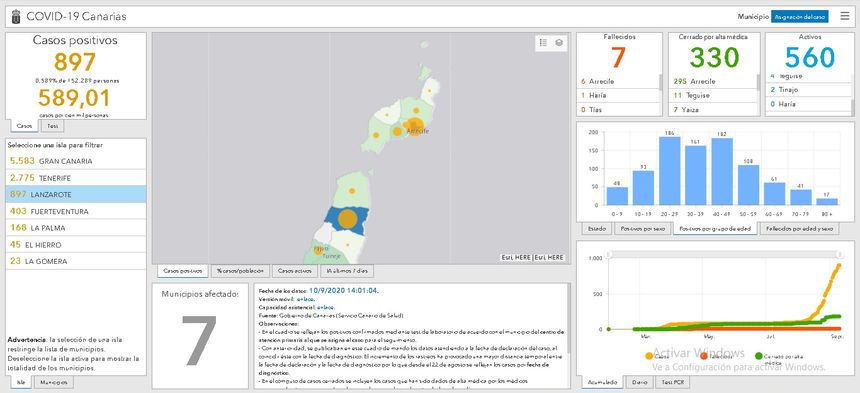
Task: Show the map legend list icon
Action: pyautogui.click(x=543, y=43)
